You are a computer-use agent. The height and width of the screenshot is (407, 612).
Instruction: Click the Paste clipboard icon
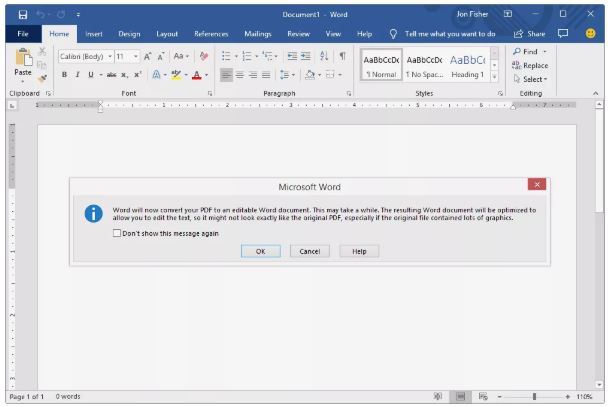click(23, 57)
